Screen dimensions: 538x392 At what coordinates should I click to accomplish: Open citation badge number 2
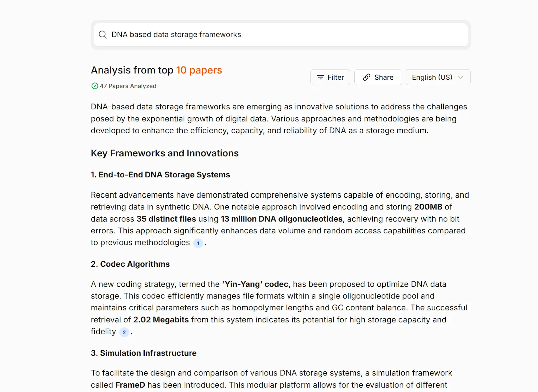click(x=124, y=332)
